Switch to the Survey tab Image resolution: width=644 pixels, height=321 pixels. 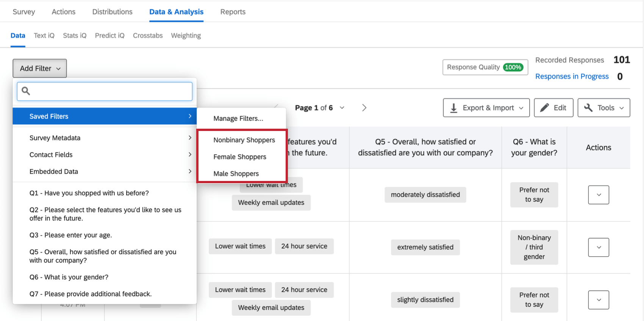(24, 12)
